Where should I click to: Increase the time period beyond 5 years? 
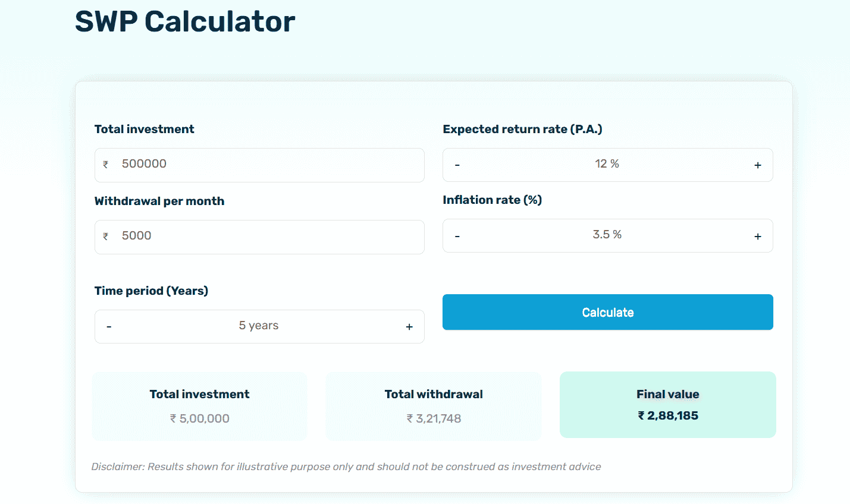[409, 326]
